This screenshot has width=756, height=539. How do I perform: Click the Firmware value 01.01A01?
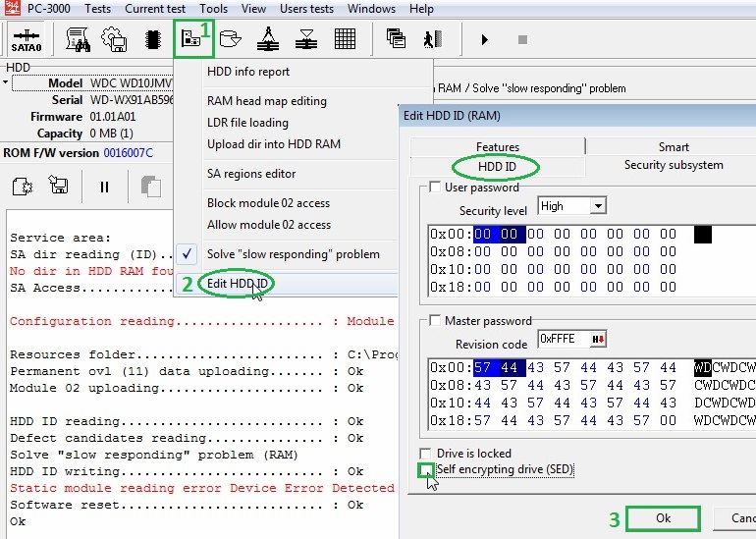pos(113,117)
